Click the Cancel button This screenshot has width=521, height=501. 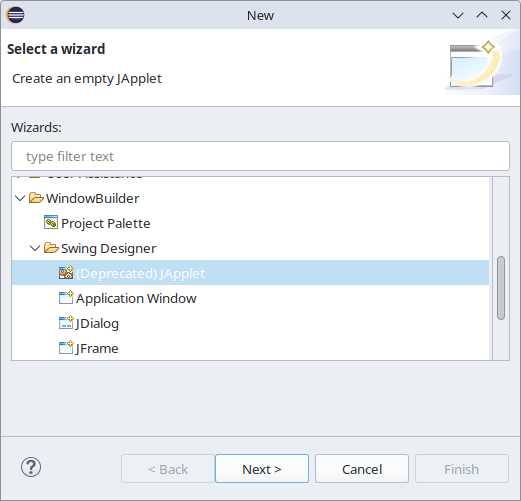(x=362, y=469)
